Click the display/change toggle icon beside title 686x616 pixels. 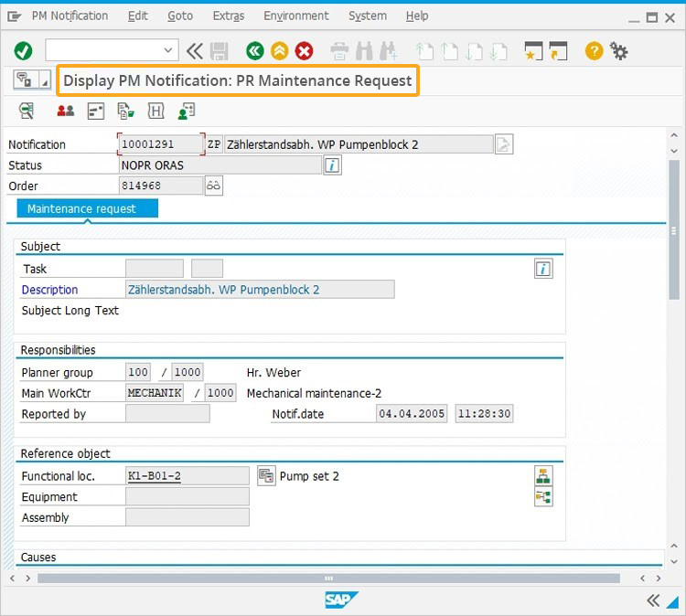25,80
